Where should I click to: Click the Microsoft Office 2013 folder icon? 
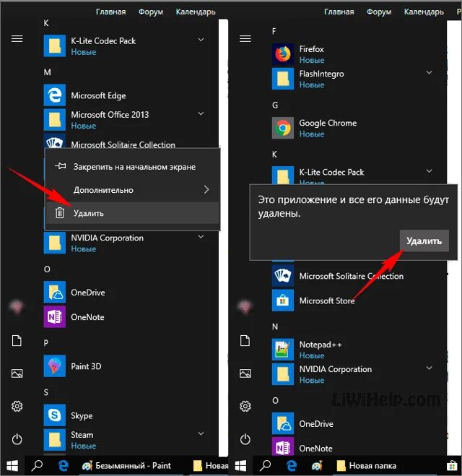[x=55, y=120]
